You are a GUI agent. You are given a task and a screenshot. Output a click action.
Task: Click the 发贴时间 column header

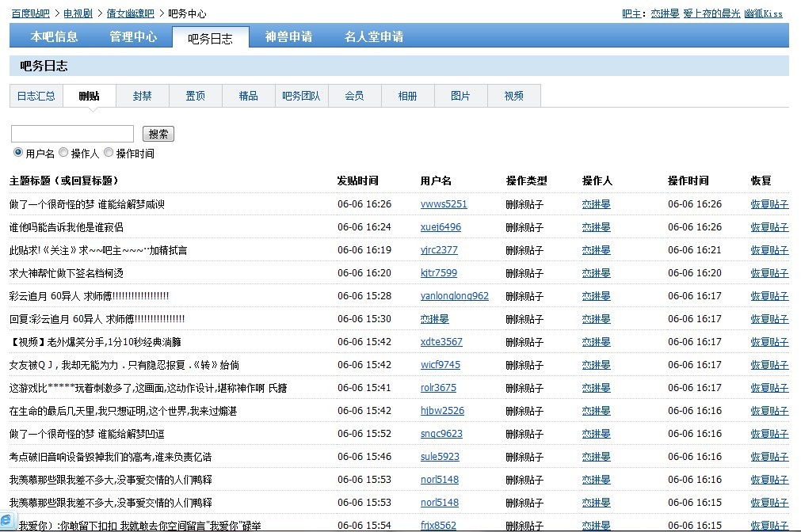click(x=357, y=180)
